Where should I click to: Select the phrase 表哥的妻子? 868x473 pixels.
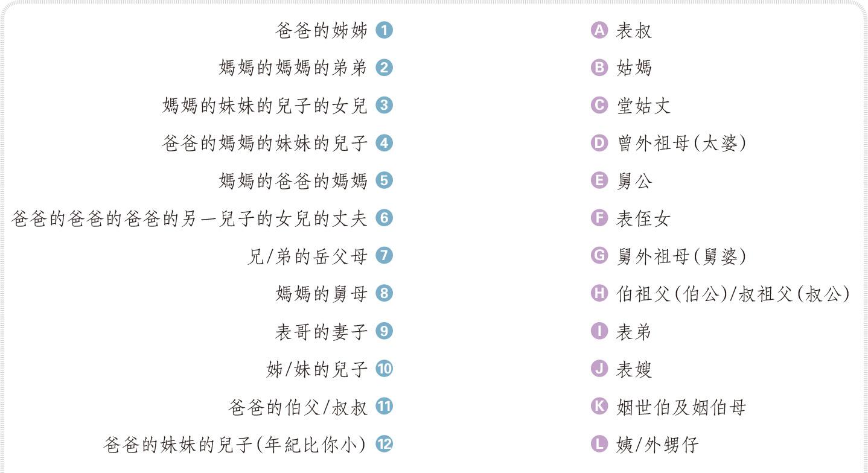(x=321, y=332)
